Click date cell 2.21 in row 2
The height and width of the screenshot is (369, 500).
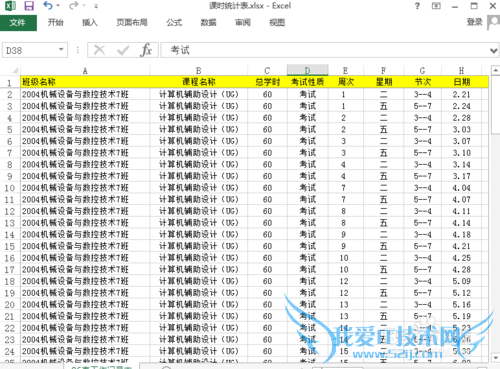tap(461, 94)
